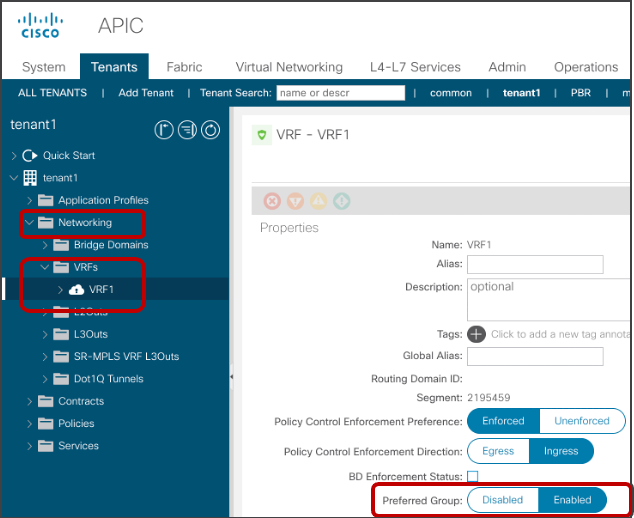Click the list-style circular icon beside tenant1
This screenshot has width=634, height=518.
tap(187, 130)
